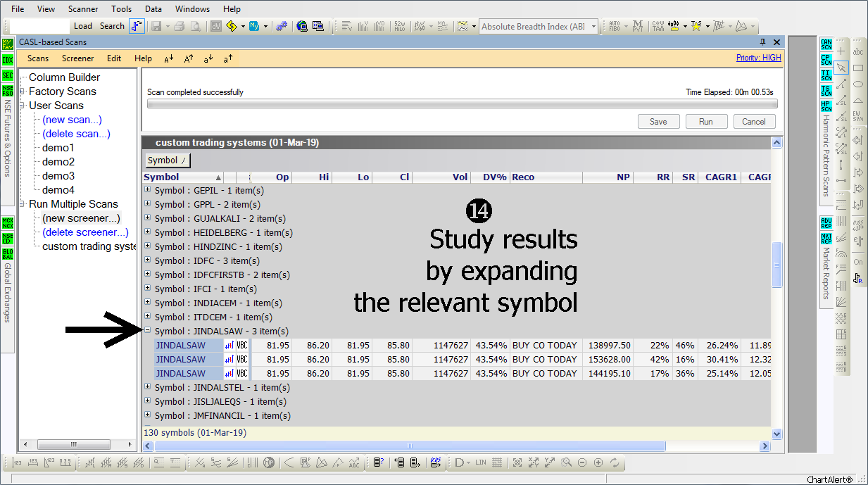The width and height of the screenshot is (868, 485).
Task: Expand the Factory Scans tree node
Action: click(23, 92)
